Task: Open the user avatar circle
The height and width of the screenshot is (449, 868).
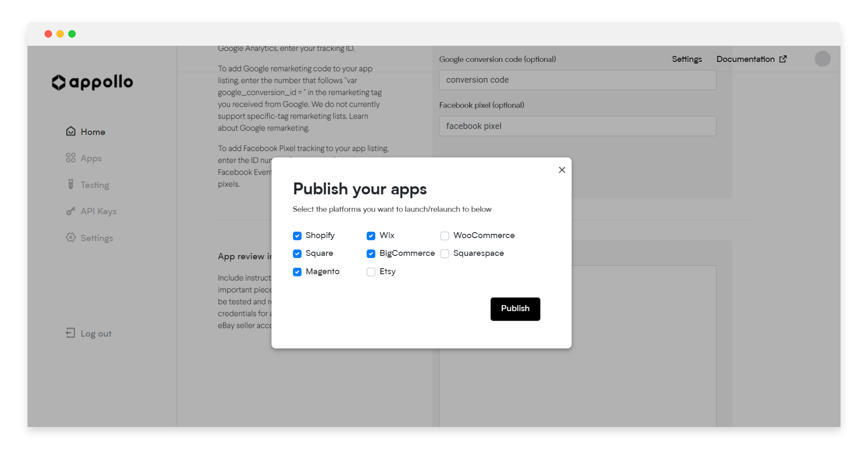Action: [822, 58]
